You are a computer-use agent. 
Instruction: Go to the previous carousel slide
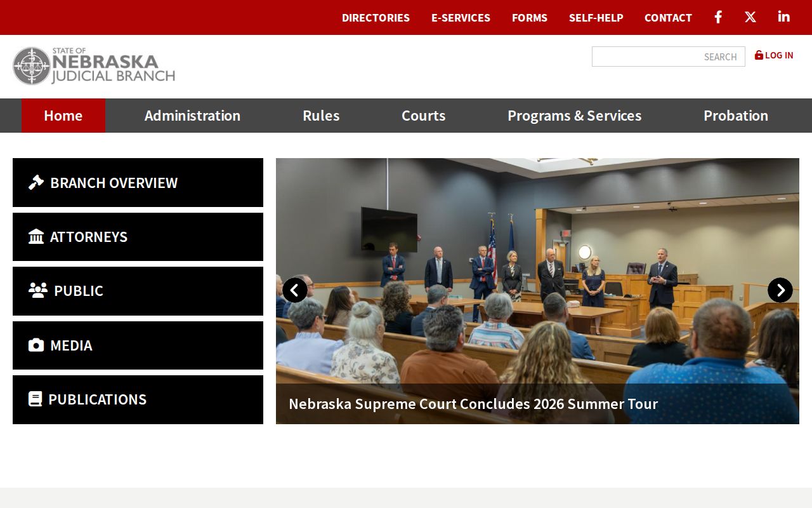click(x=295, y=290)
